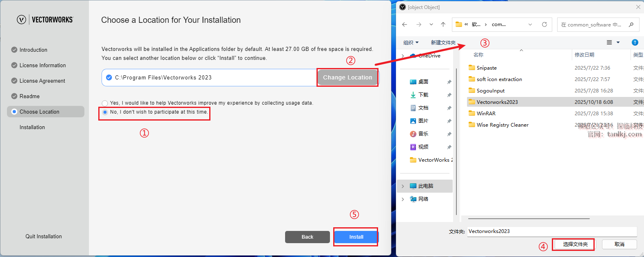
Task: Select the Choose Location step
Action: coord(46,112)
